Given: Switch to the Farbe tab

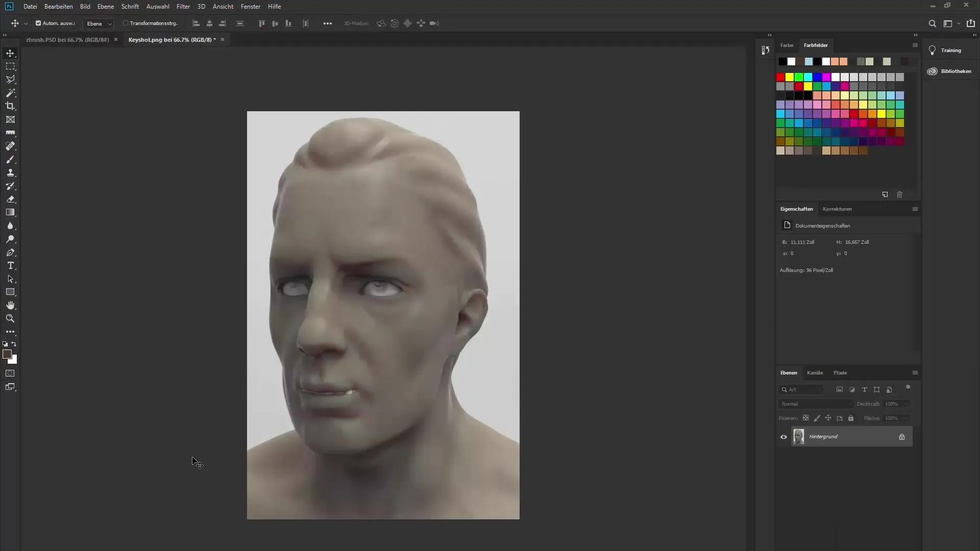Looking at the screenshot, I should click(787, 45).
